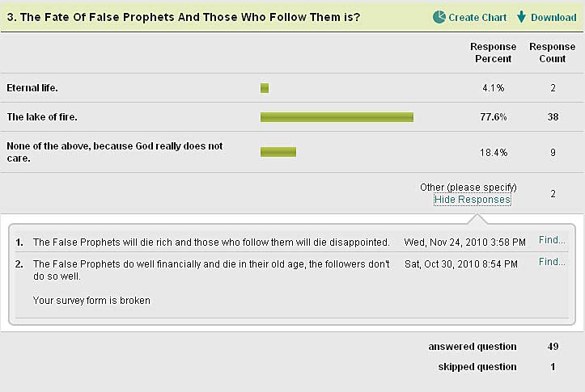Click the Create Chart pie icon
Image resolution: width=585 pixels, height=392 pixels.
point(439,17)
